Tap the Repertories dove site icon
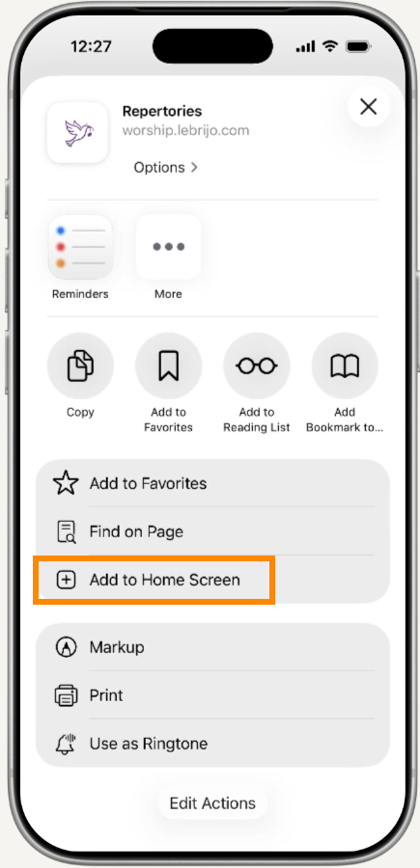The height and width of the screenshot is (868, 420). coord(77,132)
